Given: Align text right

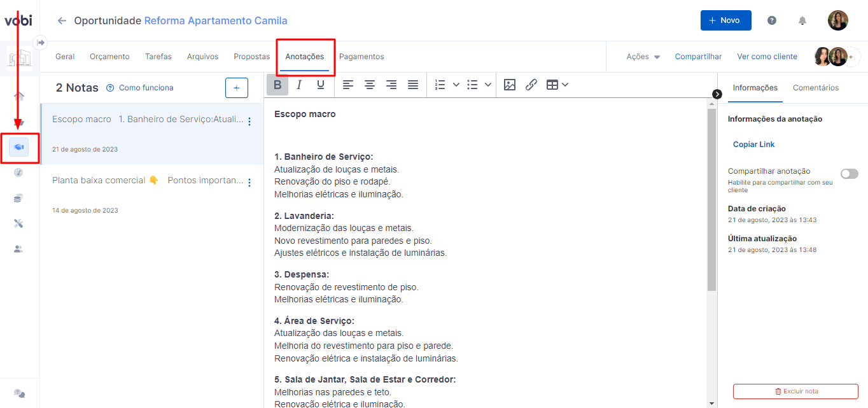Looking at the screenshot, I should pyautogui.click(x=391, y=85).
